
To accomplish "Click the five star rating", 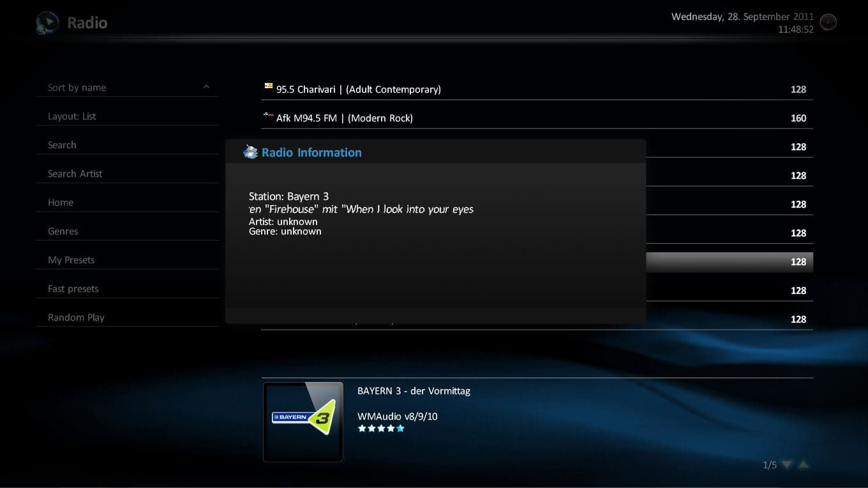I will tap(381, 429).
